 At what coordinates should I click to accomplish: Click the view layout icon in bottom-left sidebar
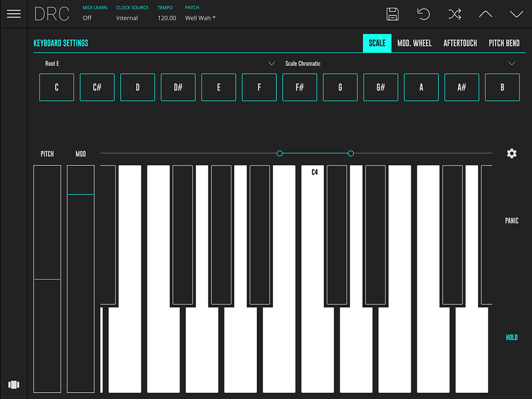point(14,385)
